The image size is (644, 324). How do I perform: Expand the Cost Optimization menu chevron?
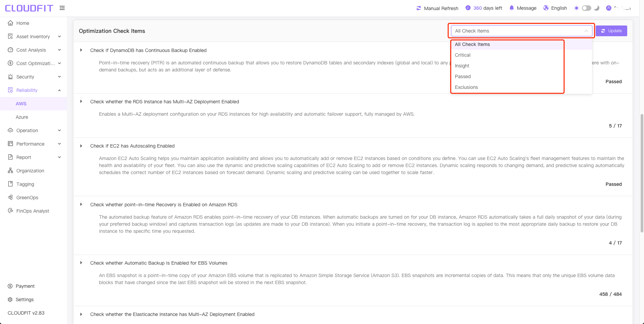[59, 63]
